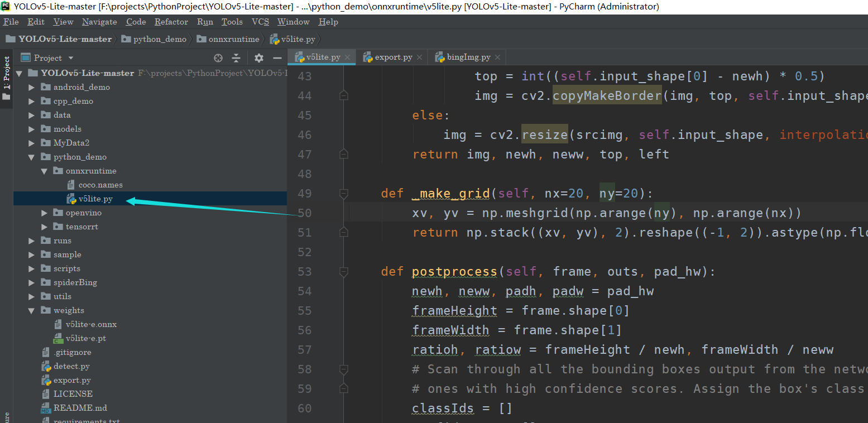Click fold marker at comment line 58

pyautogui.click(x=344, y=369)
